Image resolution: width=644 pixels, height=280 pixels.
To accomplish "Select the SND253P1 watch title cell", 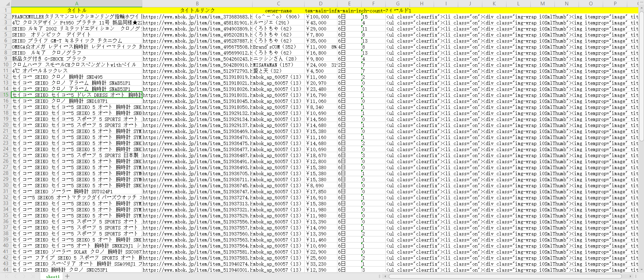I will tap(76, 270).
